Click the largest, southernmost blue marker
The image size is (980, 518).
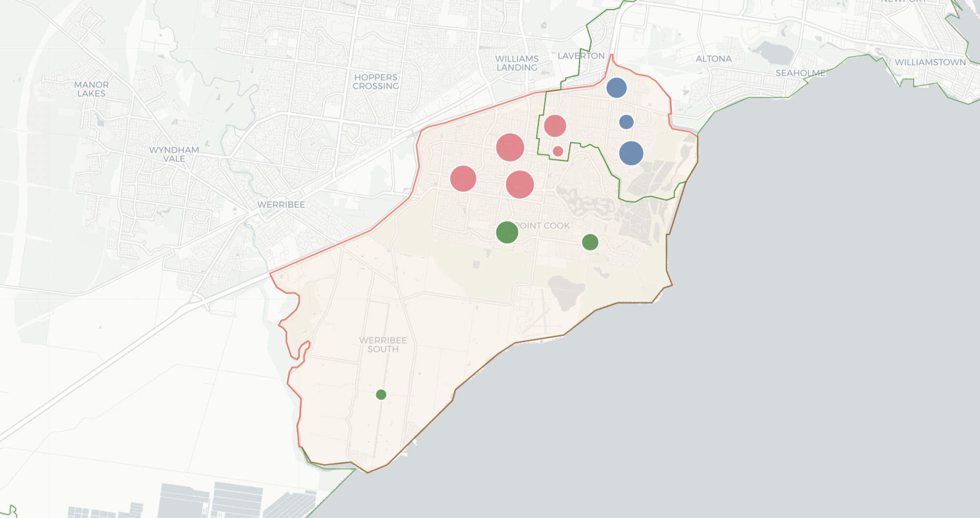pos(631,153)
